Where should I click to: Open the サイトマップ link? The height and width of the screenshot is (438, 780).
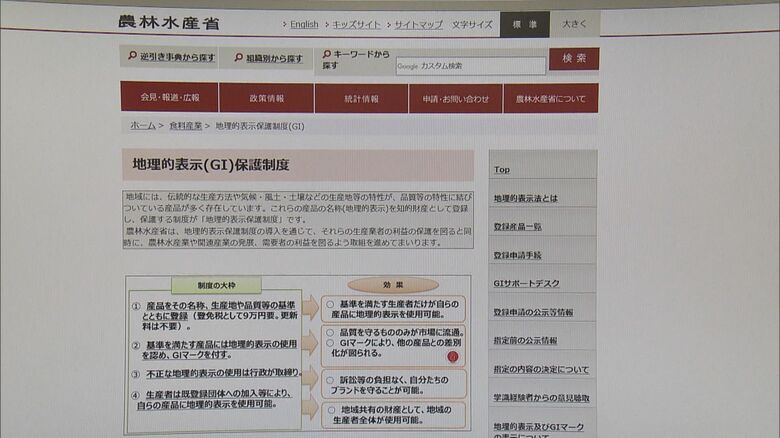tap(417, 24)
